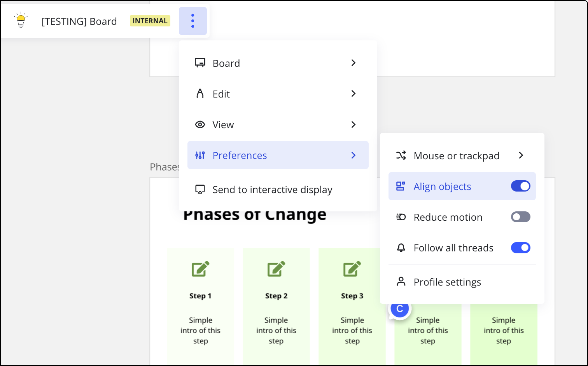Viewport: 588px width, 366px height.
Task: Select the Board monitor icon
Action: [x=200, y=63]
